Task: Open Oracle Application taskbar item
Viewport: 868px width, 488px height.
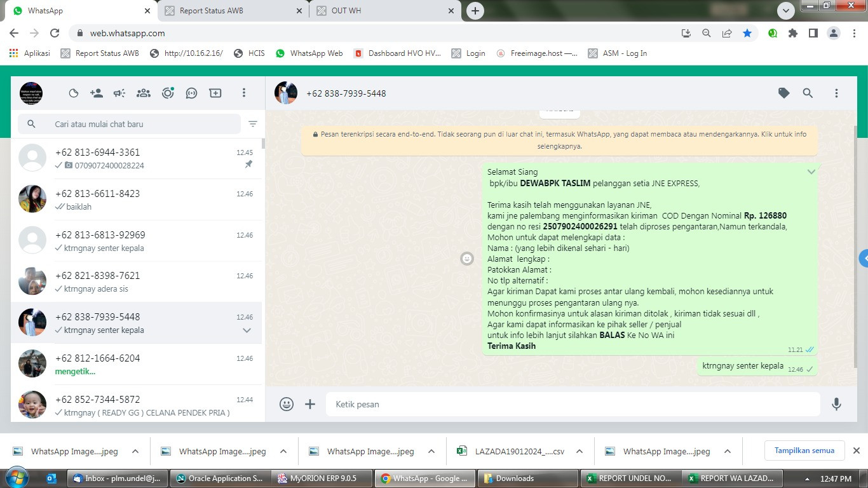Action: point(220,478)
